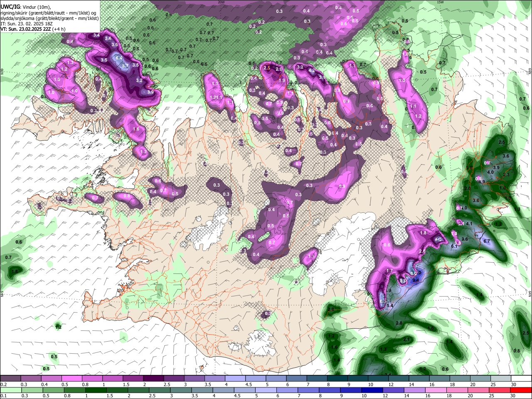The image size is (532, 399).
Task: Pick the snow-scale swatch starting at 0.2
Action: (10, 378)
